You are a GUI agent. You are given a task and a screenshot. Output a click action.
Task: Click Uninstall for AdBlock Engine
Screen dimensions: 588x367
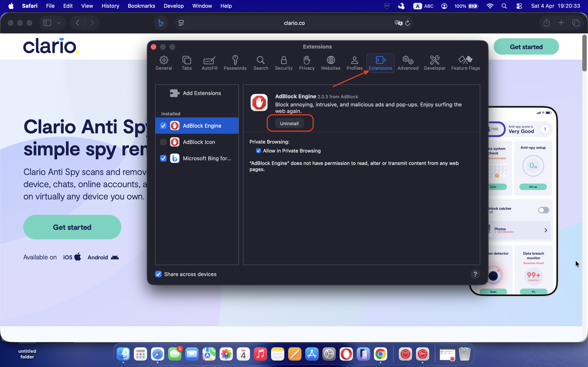tap(289, 123)
